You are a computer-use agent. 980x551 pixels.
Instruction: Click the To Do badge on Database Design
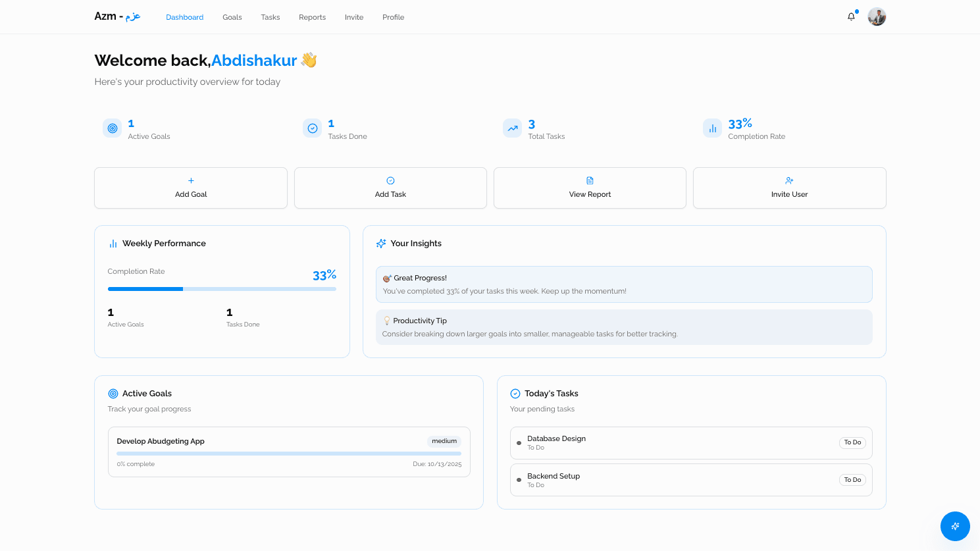point(852,442)
